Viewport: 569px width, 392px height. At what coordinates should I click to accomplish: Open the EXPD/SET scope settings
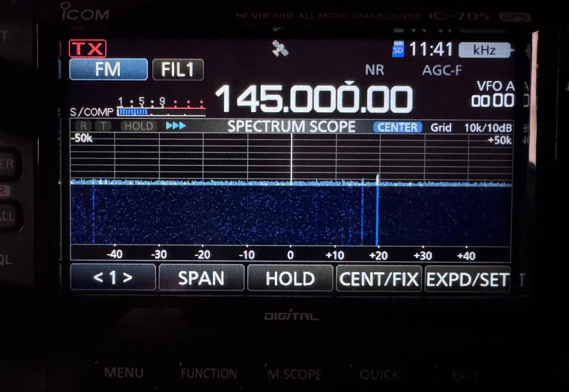467,279
